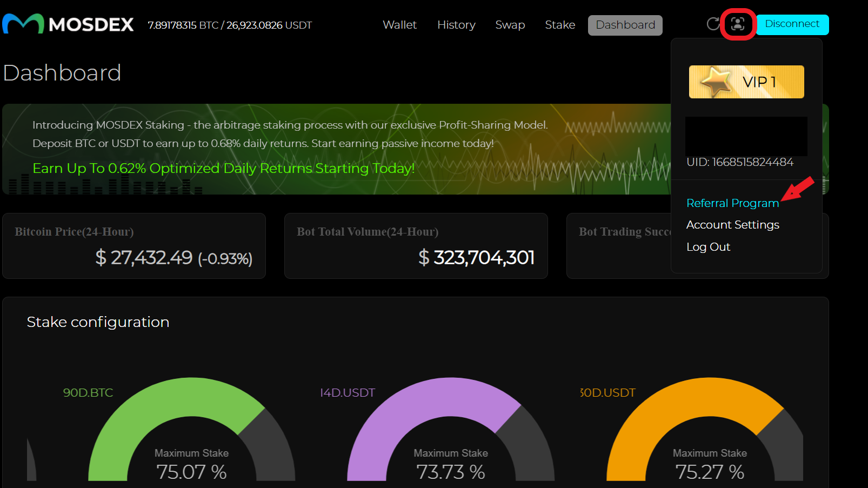868x488 pixels.
Task: Click the 73.73 % maximum stake value
Action: coord(451,472)
